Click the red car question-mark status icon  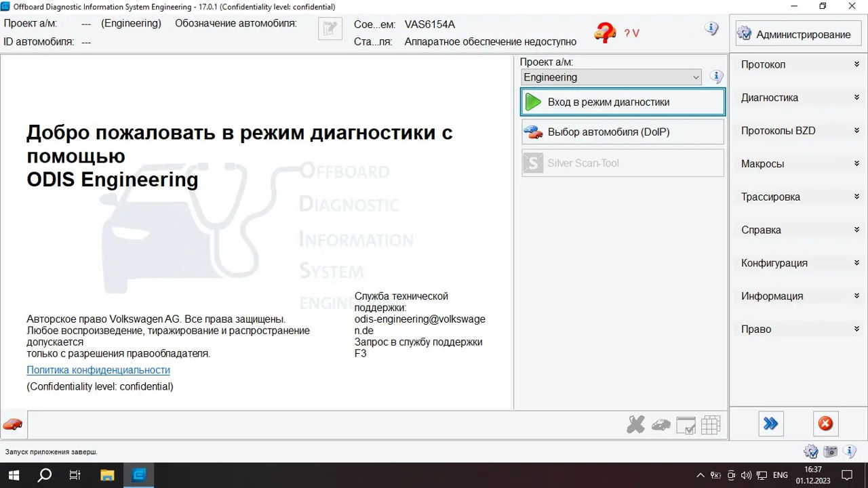pyautogui.click(x=605, y=32)
